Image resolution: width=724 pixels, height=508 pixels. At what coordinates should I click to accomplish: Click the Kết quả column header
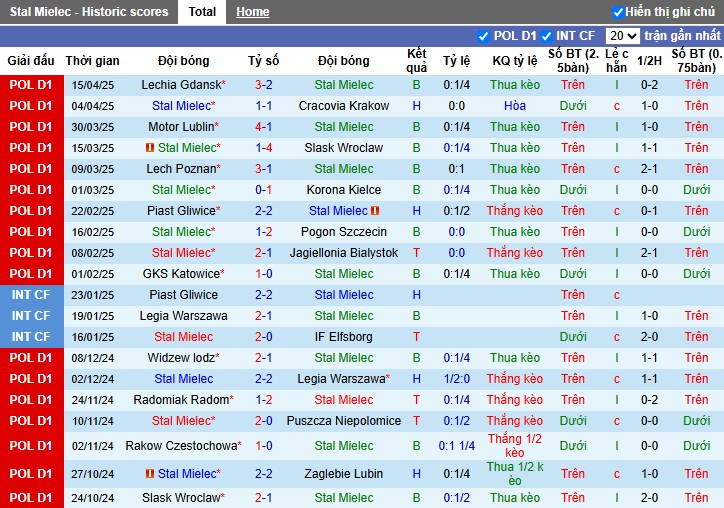416,60
